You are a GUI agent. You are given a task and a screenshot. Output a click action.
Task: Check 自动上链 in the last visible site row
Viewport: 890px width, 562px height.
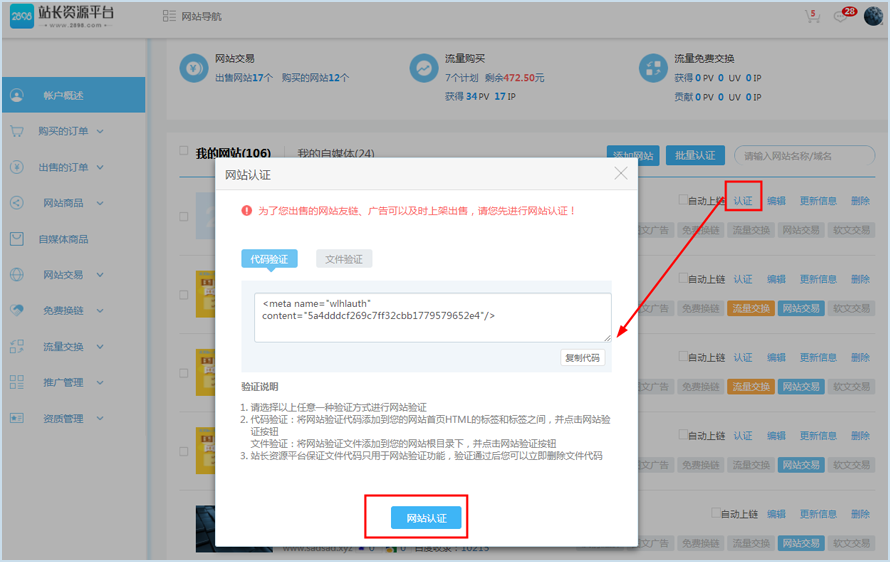point(716,513)
